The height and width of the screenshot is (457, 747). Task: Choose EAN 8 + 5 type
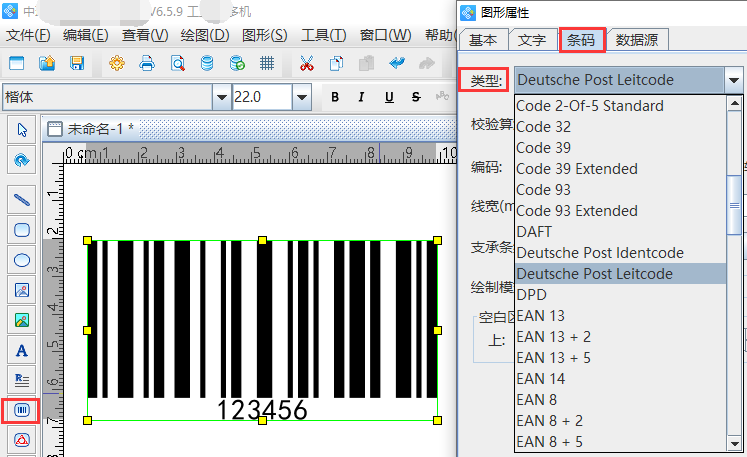(620, 442)
